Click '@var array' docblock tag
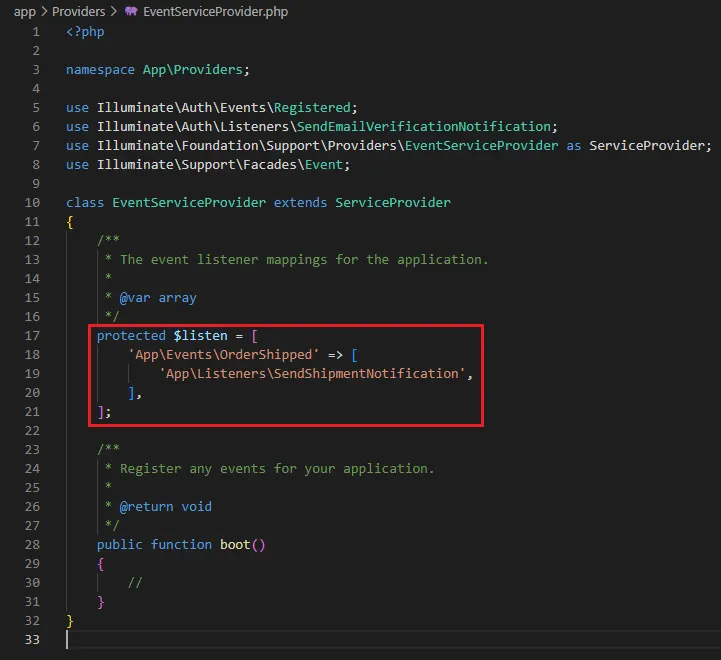The height and width of the screenshot is (660, 721). tap(158, 298)
